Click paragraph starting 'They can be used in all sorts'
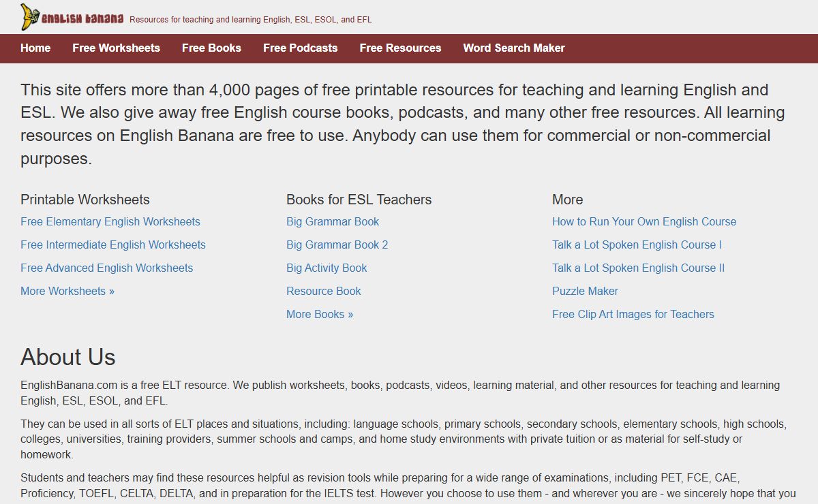 point(403,439)
